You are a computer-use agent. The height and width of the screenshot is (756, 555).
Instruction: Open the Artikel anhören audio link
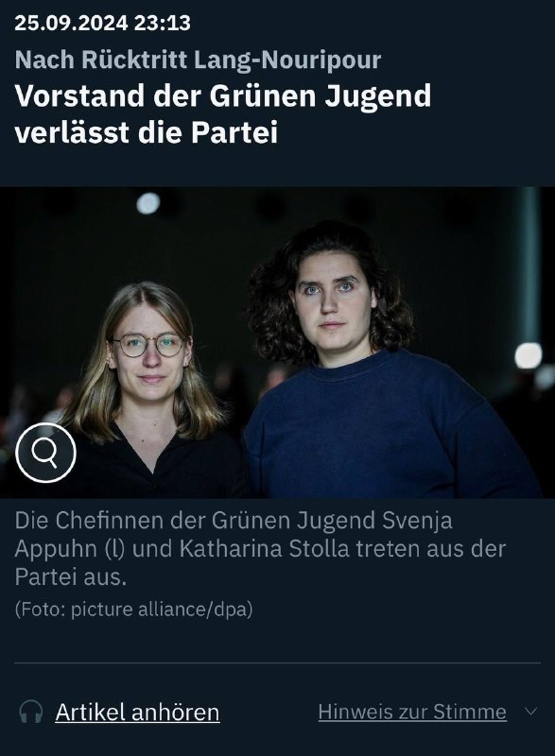pyautogui.click(x=137, y=713)
